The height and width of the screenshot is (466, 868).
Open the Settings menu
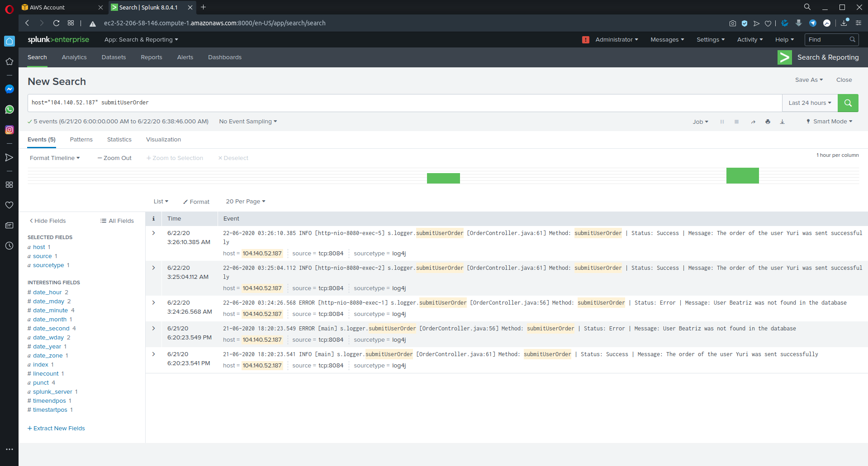point(710,40)
